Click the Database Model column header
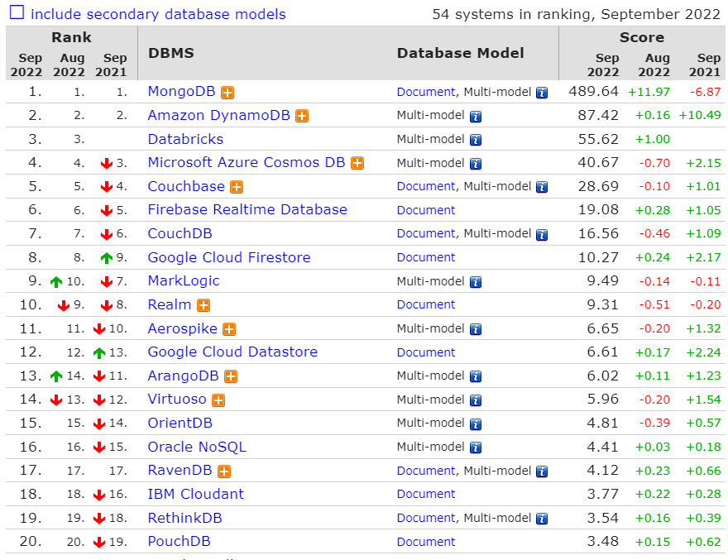 (x=461, y=53)
